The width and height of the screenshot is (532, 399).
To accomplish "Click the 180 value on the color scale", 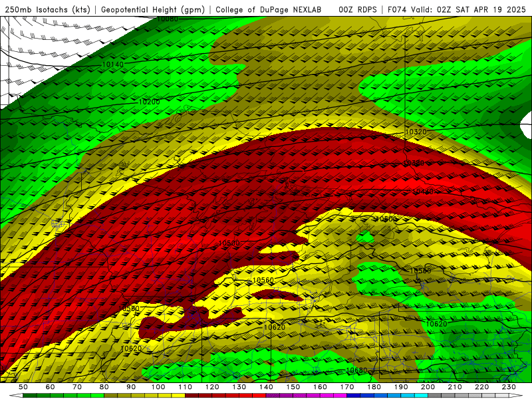I will (x=374, y=387).
